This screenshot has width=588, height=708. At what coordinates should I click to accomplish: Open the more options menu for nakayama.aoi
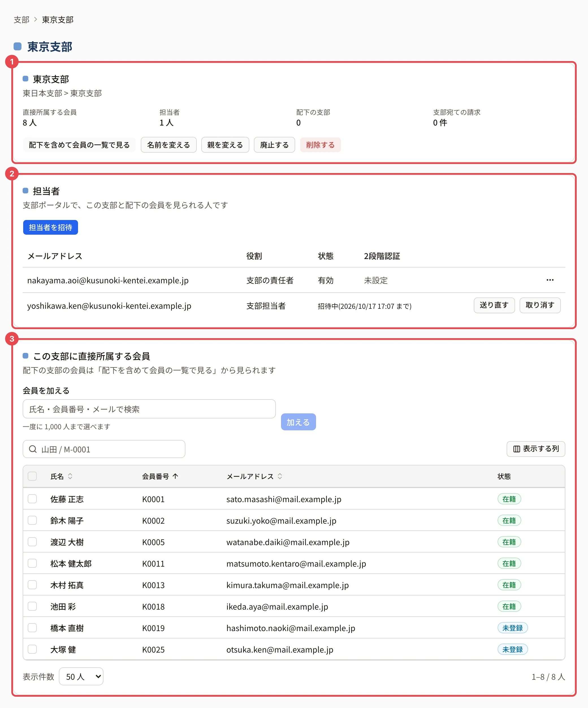click(550, 280)
